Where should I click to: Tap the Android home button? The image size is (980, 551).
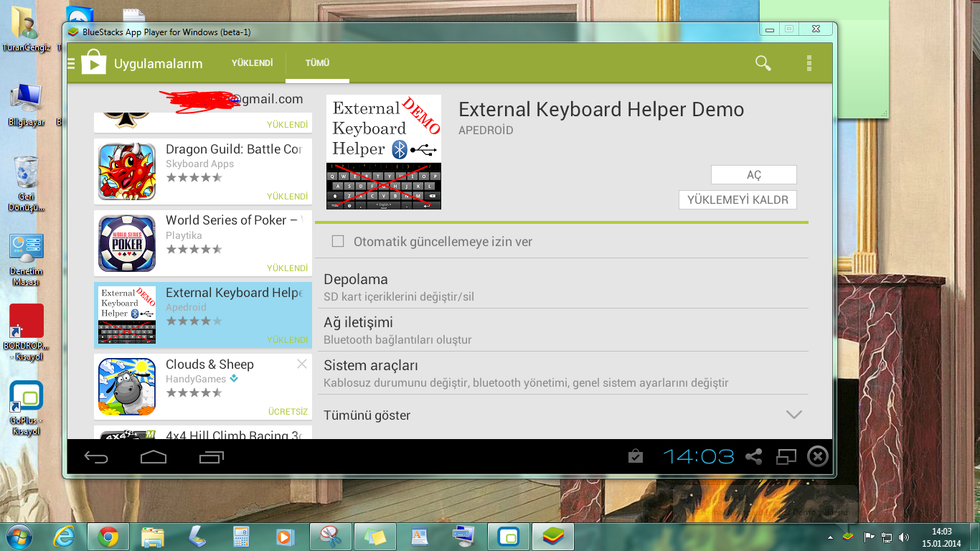tap(154, 457)
